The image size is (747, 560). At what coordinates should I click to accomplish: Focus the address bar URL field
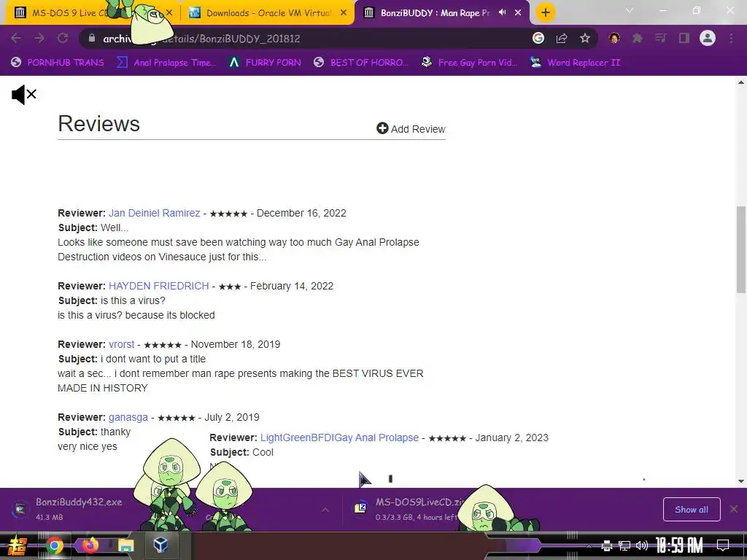click(x=305, y=39)
